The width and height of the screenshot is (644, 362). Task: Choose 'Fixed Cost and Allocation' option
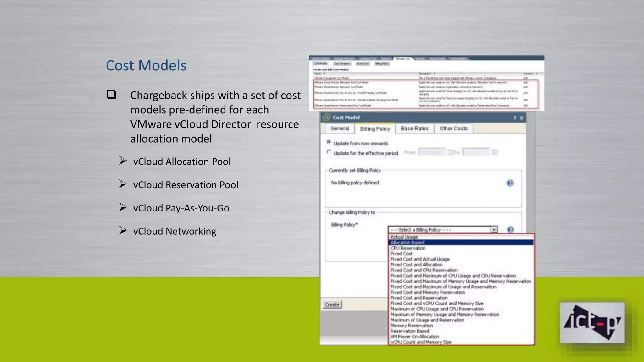pyautogui.click(x=461, y=265)
